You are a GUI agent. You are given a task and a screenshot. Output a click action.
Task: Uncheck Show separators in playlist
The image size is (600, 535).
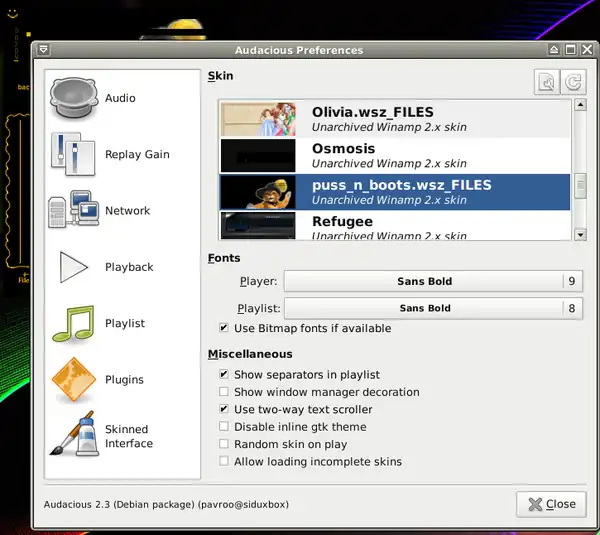tap(224, 374)
